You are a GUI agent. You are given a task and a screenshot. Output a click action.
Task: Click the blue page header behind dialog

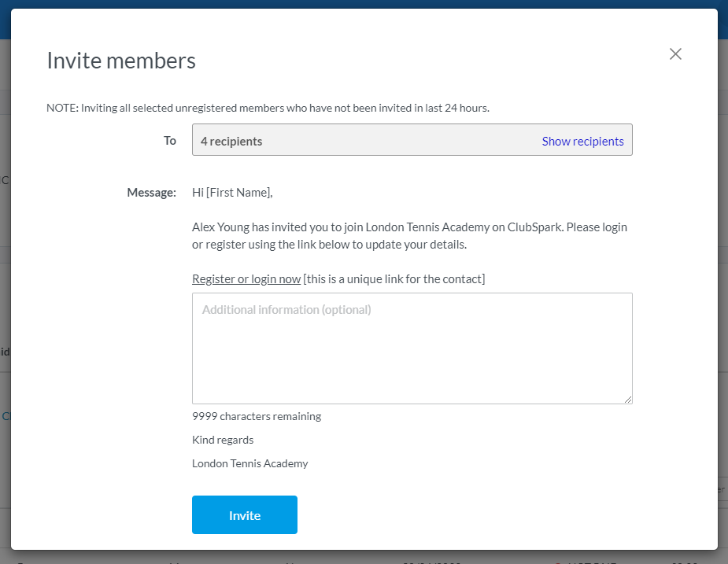pos(364,4)
